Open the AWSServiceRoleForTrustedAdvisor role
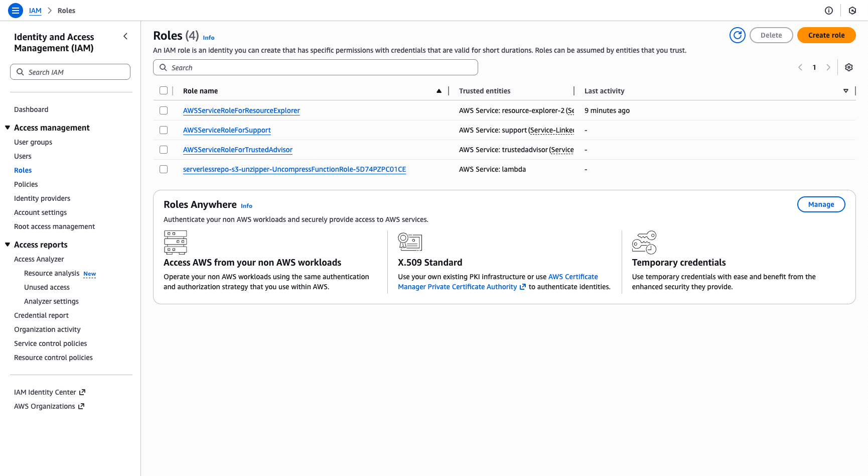The height and width of the screenshot is (476, 868). click(x=237, y=150)
